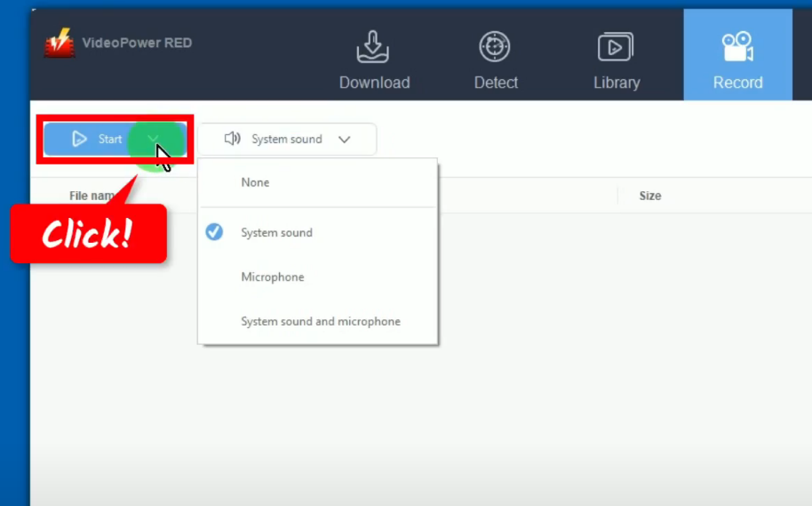812x506 pixels.
Task: Click the VideoPower RED title text
Action: coord(137,43)
